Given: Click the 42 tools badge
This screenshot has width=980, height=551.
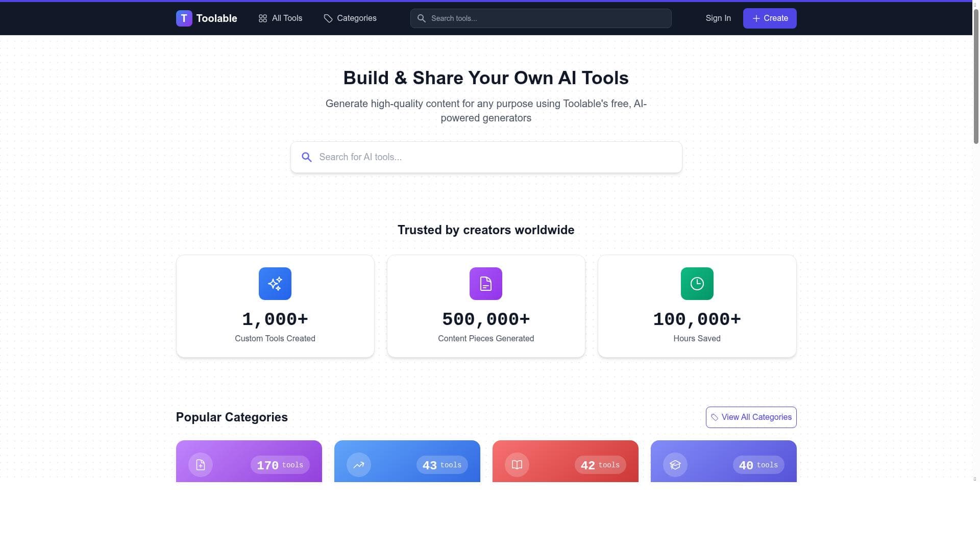Looking at the screenshot, I should (x=600, y=465).
